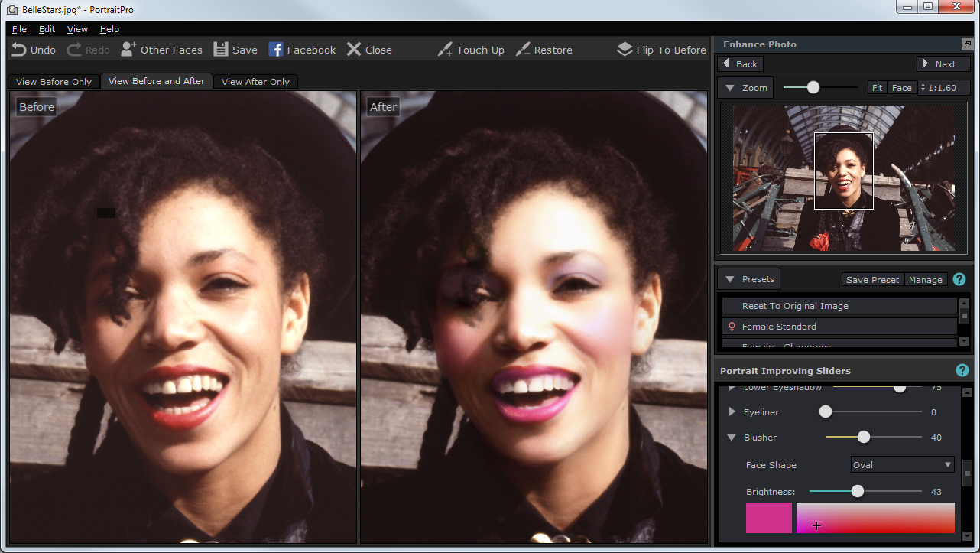This screenshot has width=980, height=553.
Task: Click the Redo toolbar button
Action: (x=89, y=50)
